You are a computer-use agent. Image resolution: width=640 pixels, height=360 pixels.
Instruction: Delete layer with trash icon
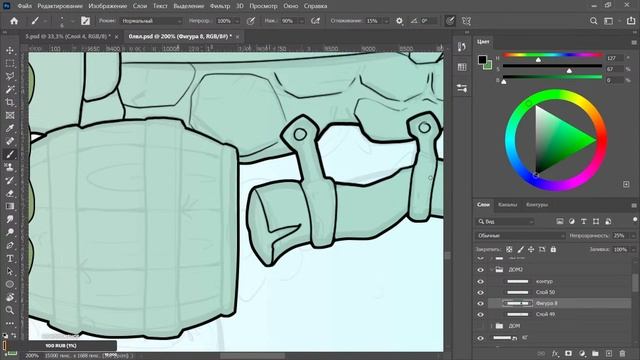pyautogui.click(x=622, y=353)
